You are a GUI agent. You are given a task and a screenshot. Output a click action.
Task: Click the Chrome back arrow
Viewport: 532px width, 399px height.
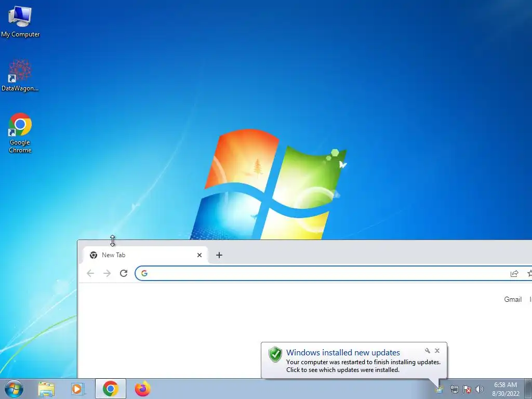pyautogui.click(x=90, y=273)
